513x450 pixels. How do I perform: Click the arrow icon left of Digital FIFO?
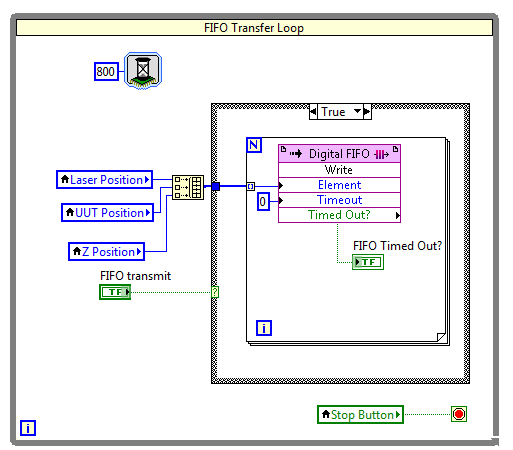click(296, 154)
